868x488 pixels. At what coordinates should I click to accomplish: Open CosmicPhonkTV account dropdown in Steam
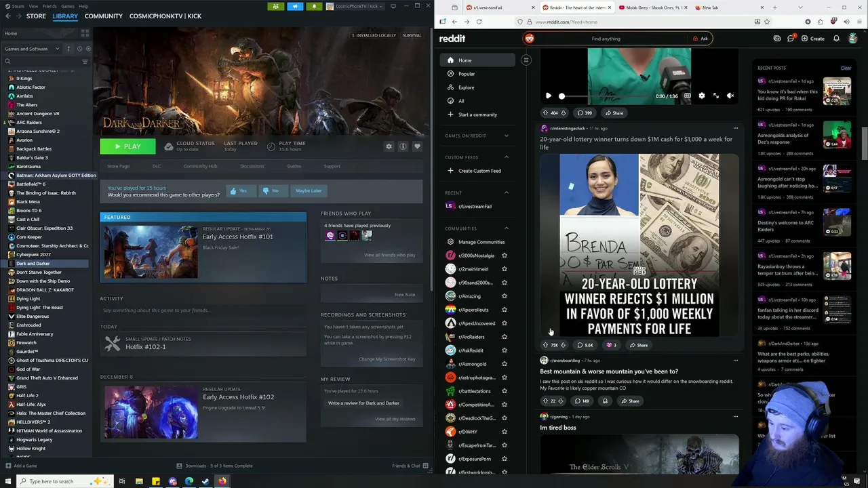point(355,6)
